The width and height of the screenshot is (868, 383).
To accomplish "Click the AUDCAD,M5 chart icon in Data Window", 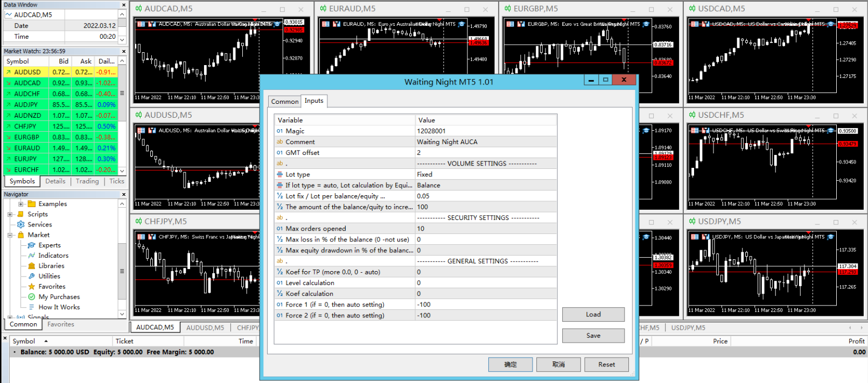I will [9, 15].
